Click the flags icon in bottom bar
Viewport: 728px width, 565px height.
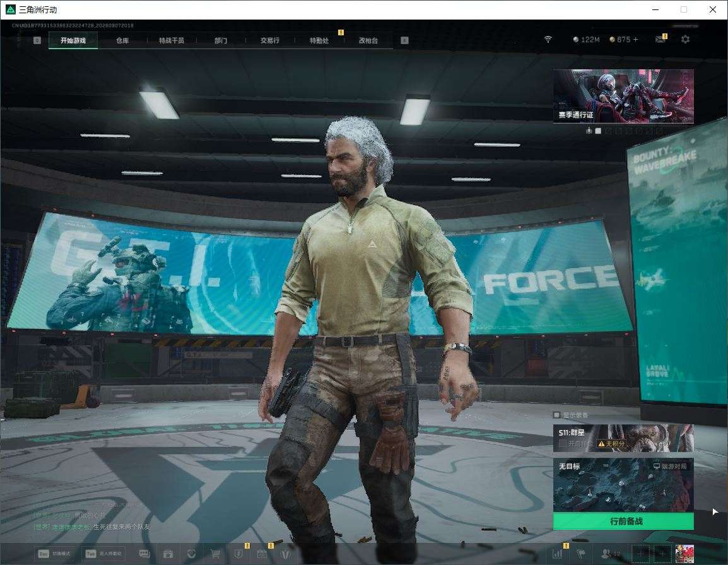(581, 554)
